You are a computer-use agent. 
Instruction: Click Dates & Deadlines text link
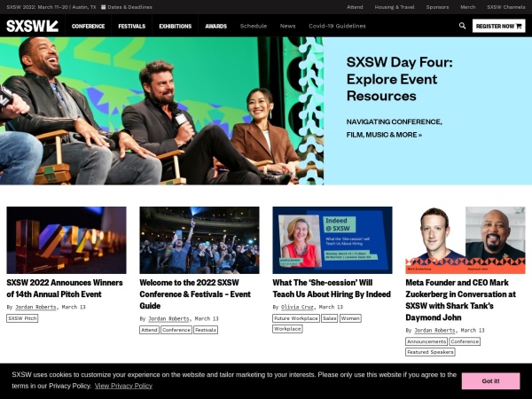click(130, 7)
